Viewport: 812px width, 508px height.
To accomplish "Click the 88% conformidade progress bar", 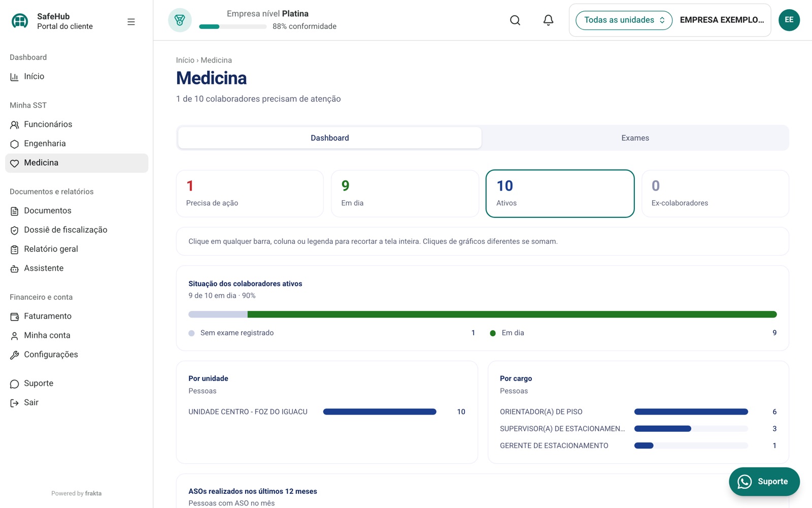I will tap(232, 26).
